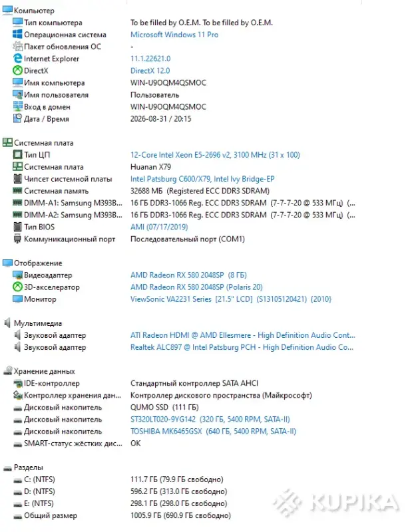Click the Коммуникационный порт icon
The image size is (414, 532).
17,239
